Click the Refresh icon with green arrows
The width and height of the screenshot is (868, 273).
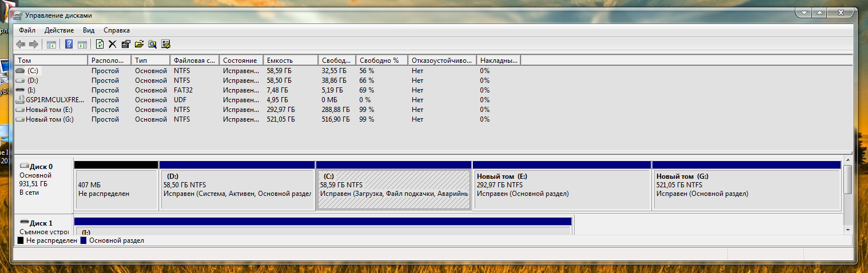pos(99,44)
